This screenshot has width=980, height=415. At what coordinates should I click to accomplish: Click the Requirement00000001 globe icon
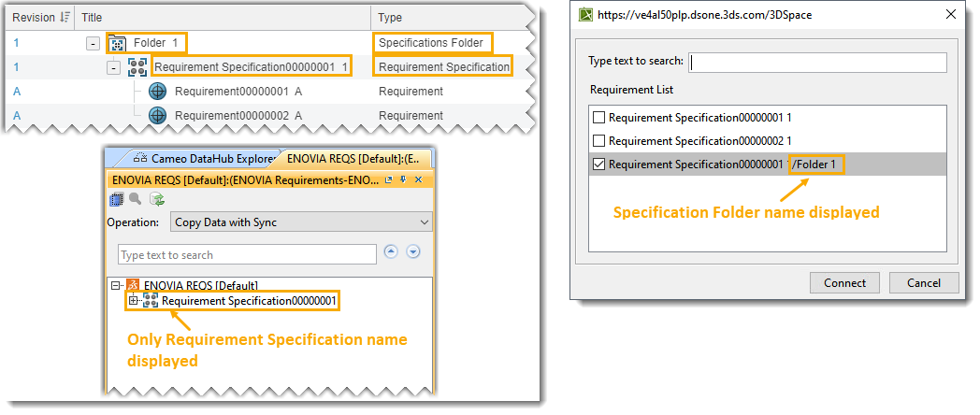point(157,92)
